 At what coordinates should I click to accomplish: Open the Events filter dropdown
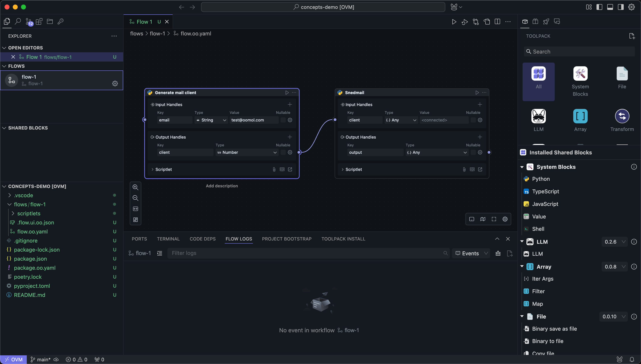coord(471,253)
